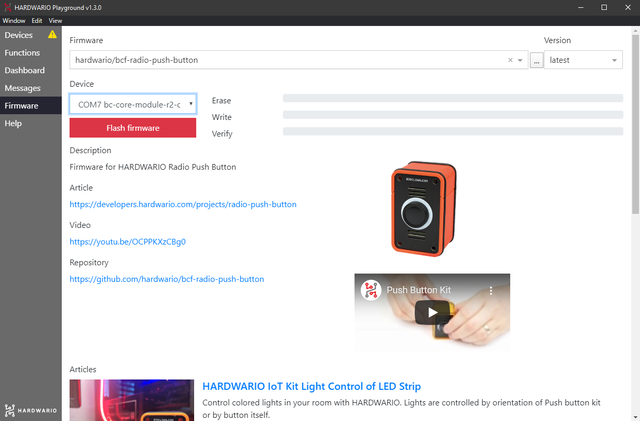Image resolution: width=640 pixels, height=421 pixels.
Task: Open the COM7 device selector
Action: click(133, 103)
